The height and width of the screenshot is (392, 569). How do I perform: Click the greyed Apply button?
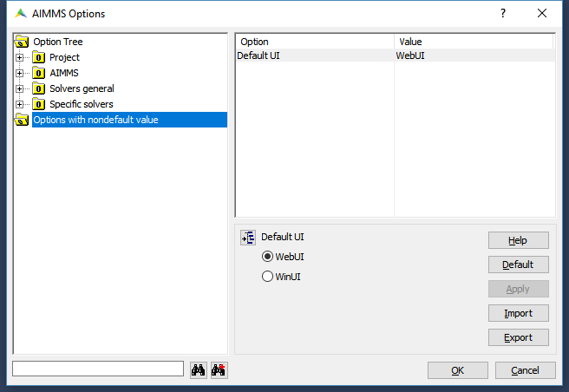point(518,289)
